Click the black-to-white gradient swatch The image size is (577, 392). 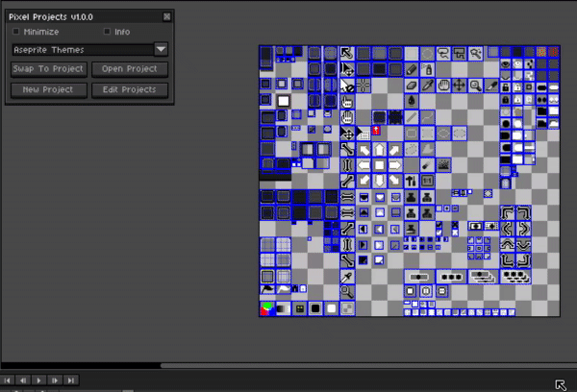(x=284, y=308)
